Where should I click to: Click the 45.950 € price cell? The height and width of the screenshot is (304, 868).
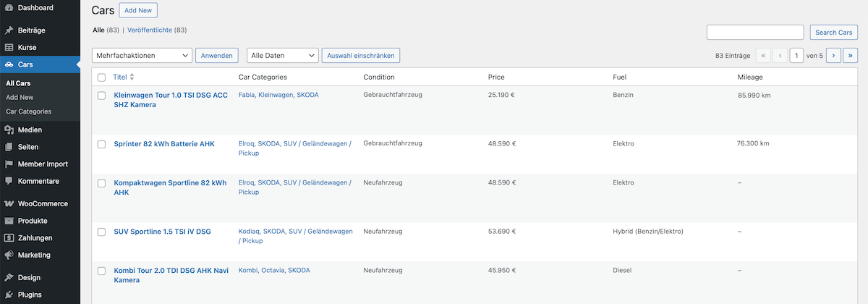pos(502,271)
